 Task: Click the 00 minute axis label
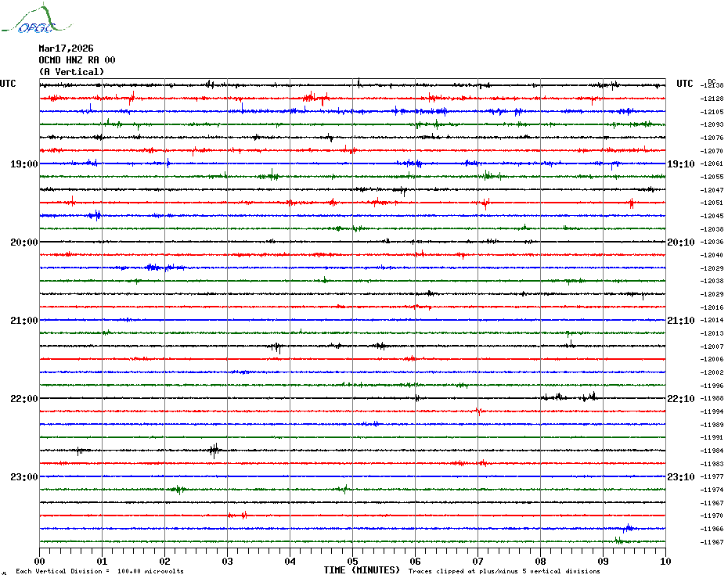point(39,561)
